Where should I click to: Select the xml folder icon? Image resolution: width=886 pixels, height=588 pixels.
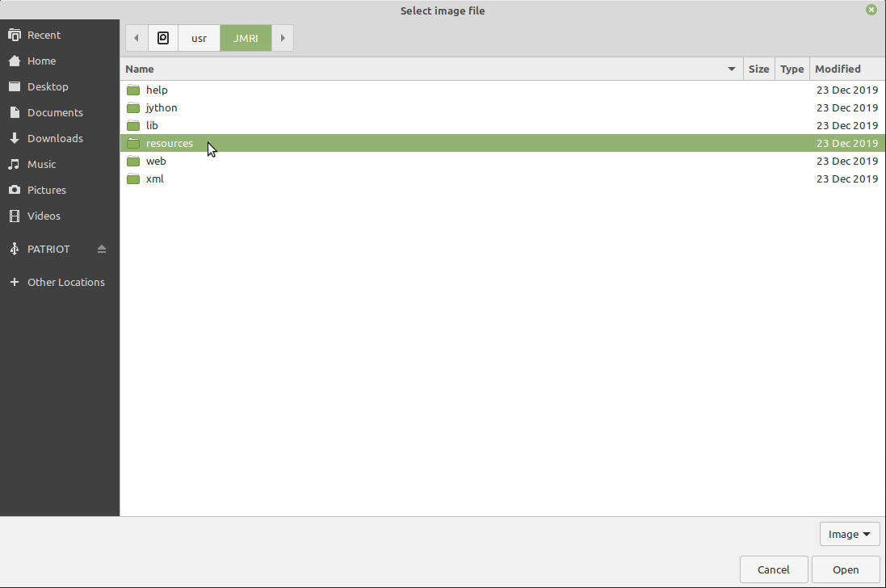click(x=133, y=179)
